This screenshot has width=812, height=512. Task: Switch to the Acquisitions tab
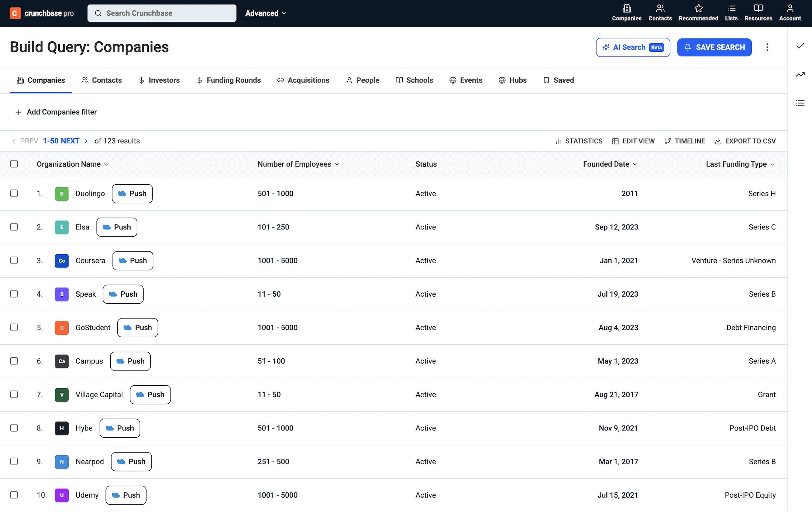pos(303,80)
